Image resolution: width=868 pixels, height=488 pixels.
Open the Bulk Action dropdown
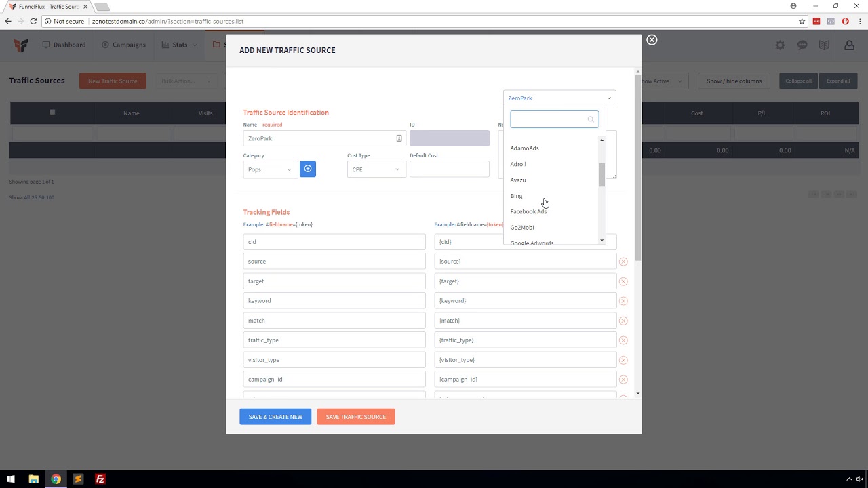[187, 81]
